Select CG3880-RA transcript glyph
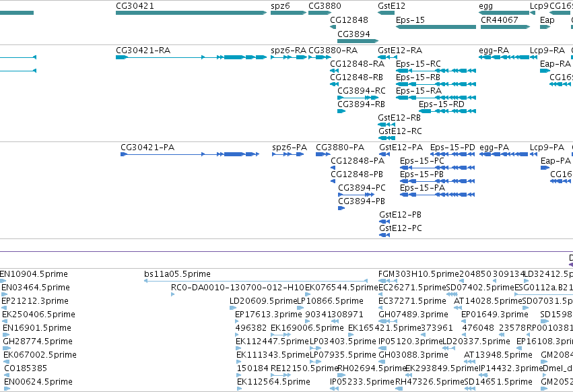Image resolution: width=573 pixels, height=392 pixels. pyautogui.click(x=320, y=57)
